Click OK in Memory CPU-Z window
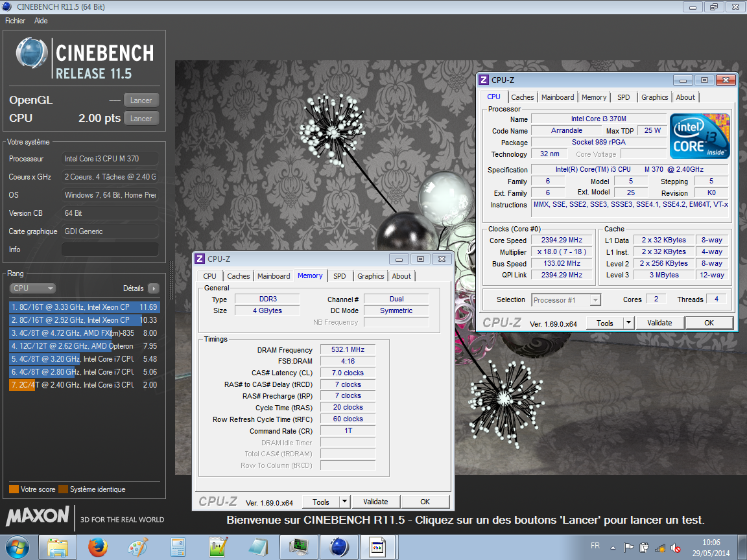The width and height of the screenshot is (747, 560). (425, 502)
